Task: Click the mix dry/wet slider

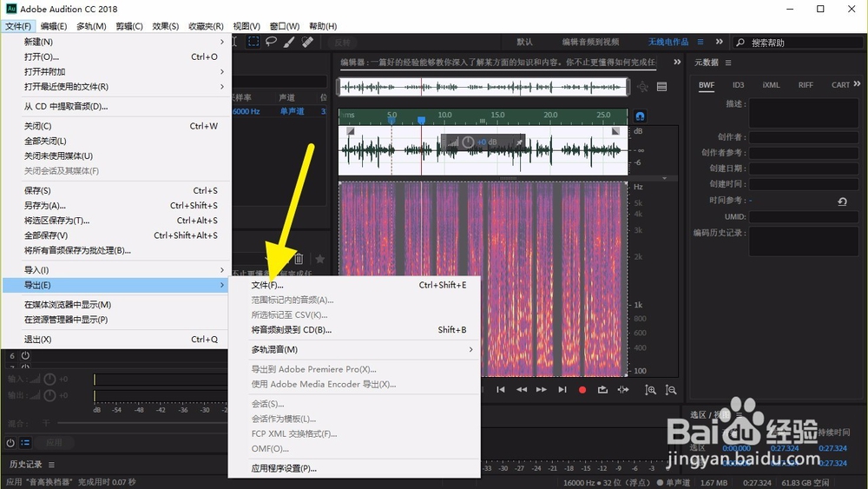Action: [x=141, y=423]
